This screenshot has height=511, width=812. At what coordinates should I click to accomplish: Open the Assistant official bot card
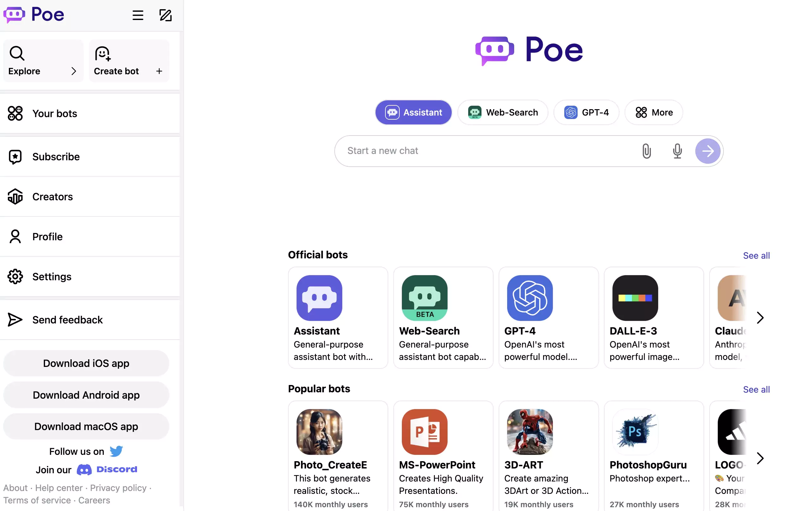coord(338,318)
